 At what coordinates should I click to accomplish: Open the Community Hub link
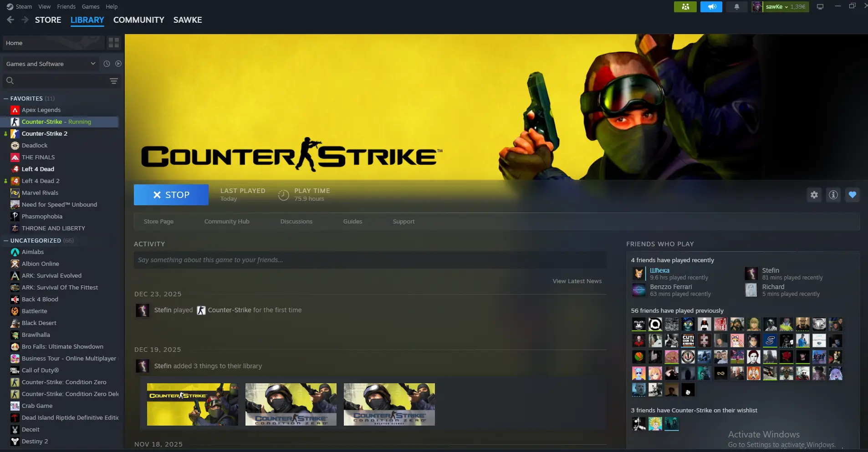(x=227, y=222)
